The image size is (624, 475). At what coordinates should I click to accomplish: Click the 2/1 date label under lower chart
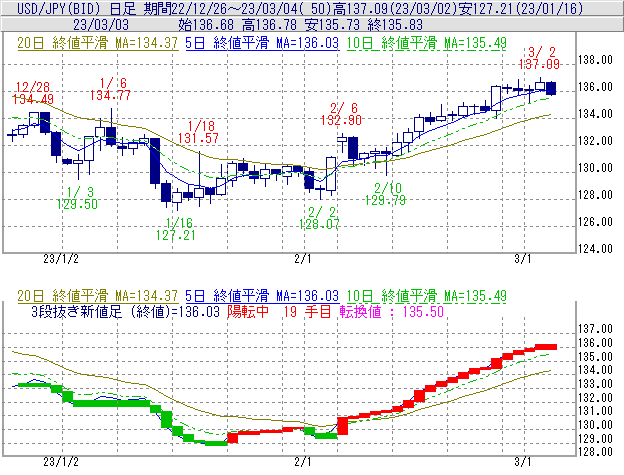coord(303,462)
